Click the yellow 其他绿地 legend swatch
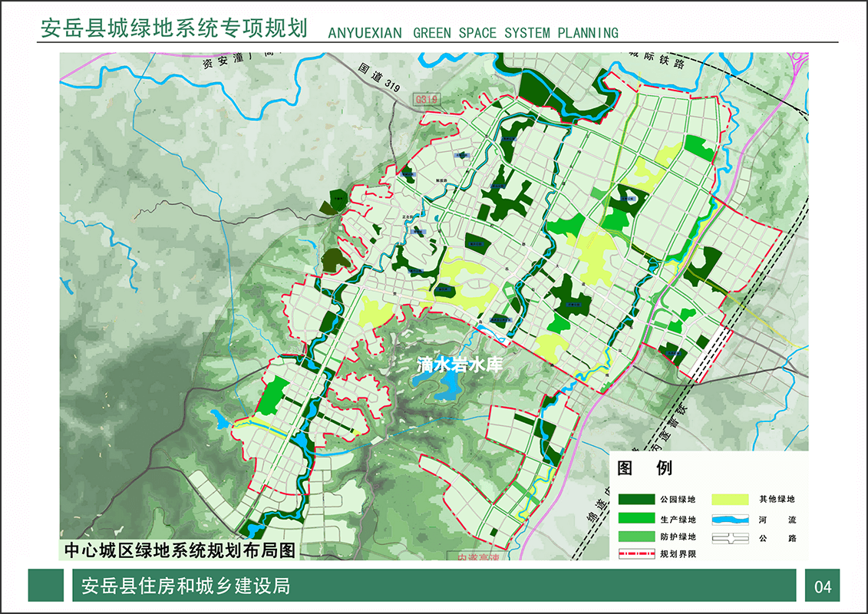The height and width of the screenshot is (614, 868). 730,500
